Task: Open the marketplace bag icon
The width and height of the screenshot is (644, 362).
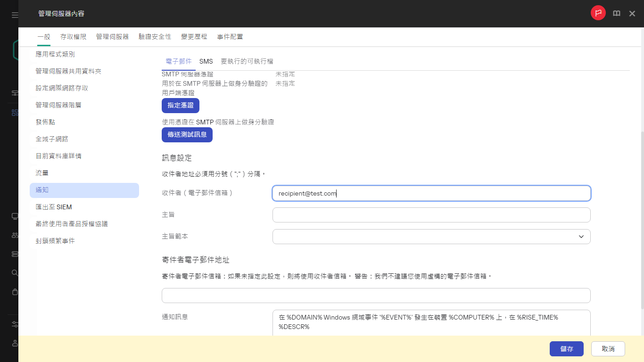Action: click(14, 292)
